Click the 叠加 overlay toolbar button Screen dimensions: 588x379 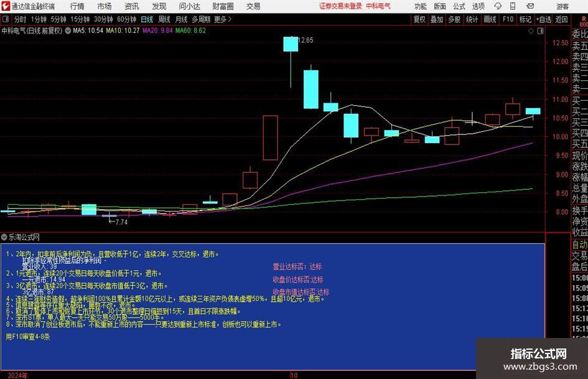coord(437,19)
